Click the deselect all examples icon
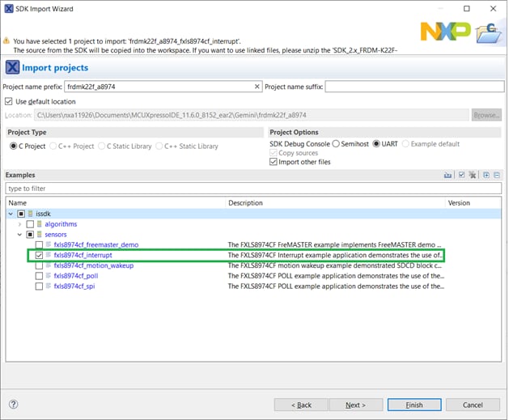The height and width of the screenshot is (420, 509). [x=472, y=175]
